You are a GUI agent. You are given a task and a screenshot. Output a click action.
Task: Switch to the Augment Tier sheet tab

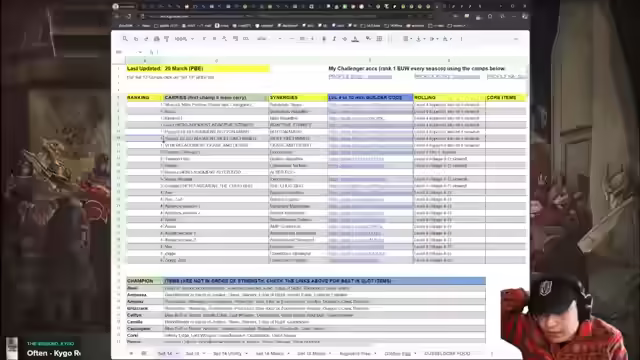[358, 353]
